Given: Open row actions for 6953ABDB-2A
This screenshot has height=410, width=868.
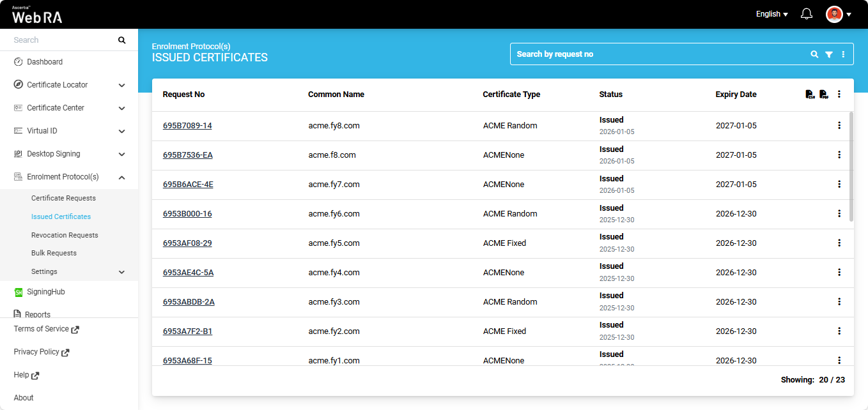Looking at the screenshot, I should coord(839,302).
